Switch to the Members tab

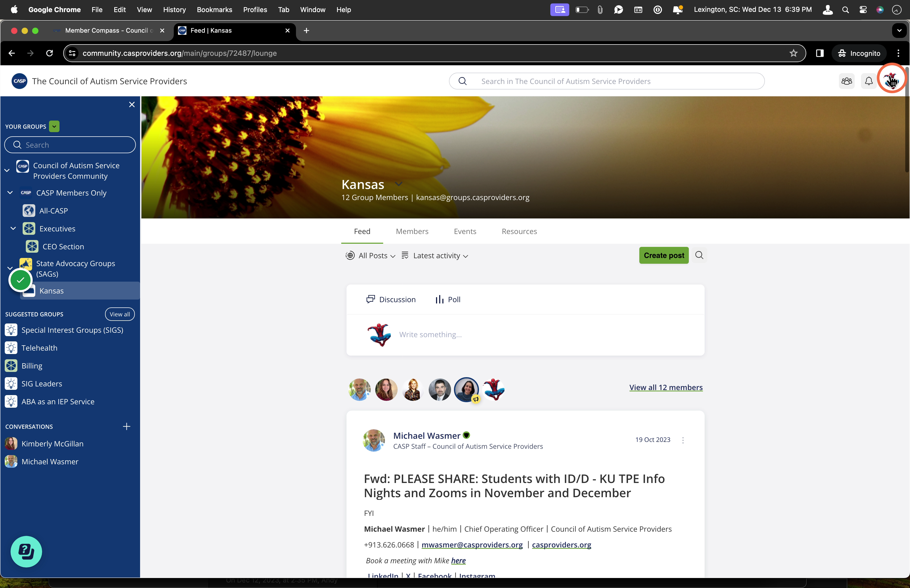click(412, 231)
